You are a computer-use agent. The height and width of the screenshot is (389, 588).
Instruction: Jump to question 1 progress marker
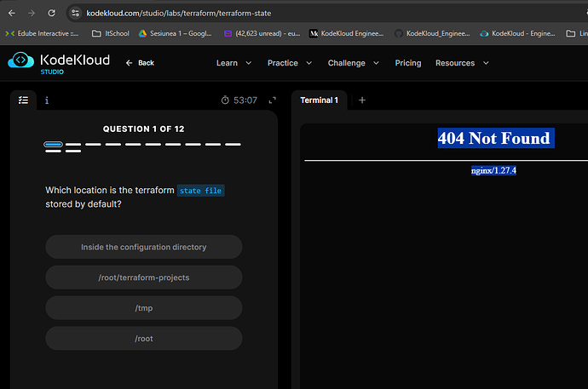click(x=53, y=144)
